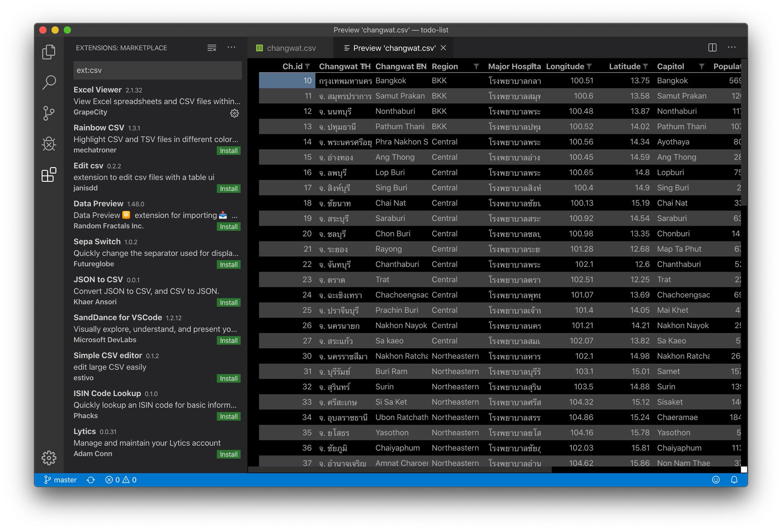Open filter for Longitude column
Image resolution: width=782 pixels, height=532 pixels.
click(x=589, y=66)
